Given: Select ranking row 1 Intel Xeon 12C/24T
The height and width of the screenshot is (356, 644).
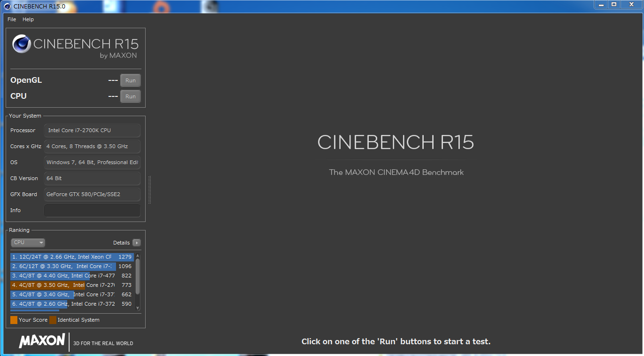Looking at the screenshot, I should click(72, 257).
